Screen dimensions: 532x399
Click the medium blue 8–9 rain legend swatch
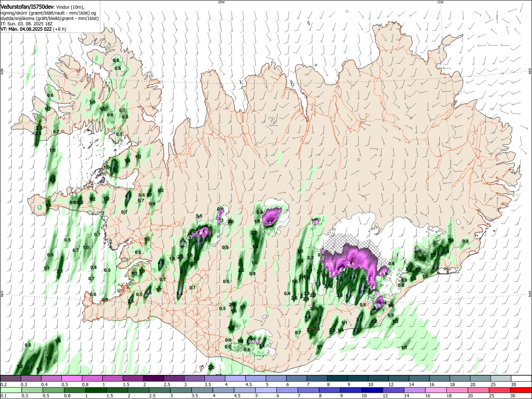tap(330, 390)
